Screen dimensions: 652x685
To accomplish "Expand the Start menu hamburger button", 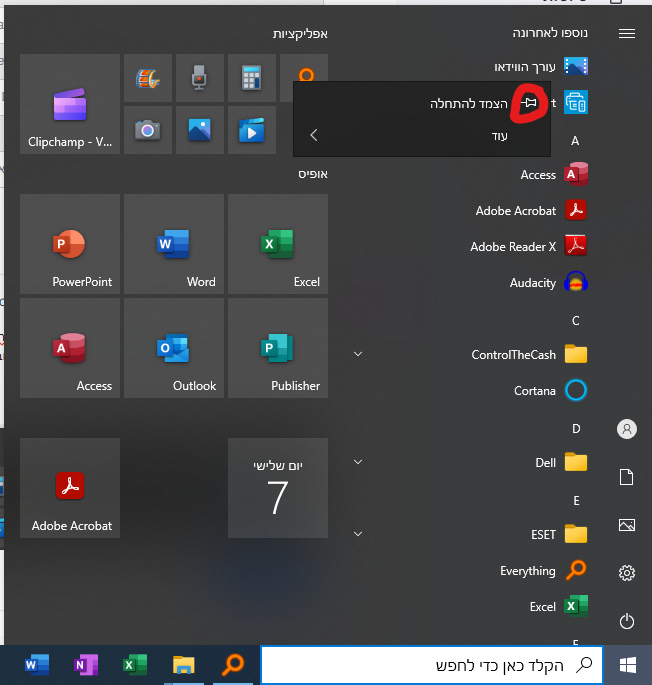I will [627, 34].
